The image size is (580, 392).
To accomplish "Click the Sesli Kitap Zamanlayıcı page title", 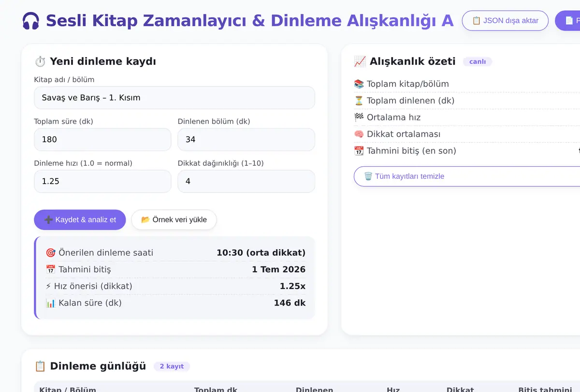I will click(x=249, y=21).
